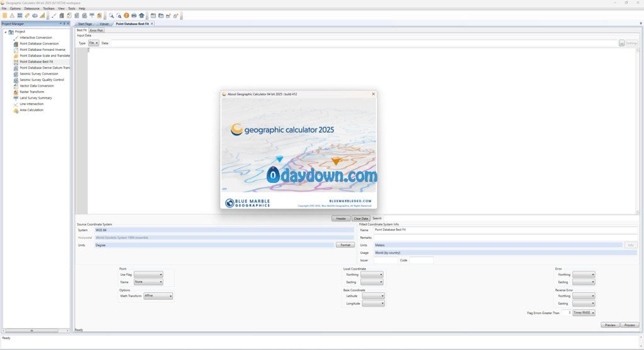Click the yellow ruler toolbar icon
This screenshot has height=350, width=644.
[27, 16]
